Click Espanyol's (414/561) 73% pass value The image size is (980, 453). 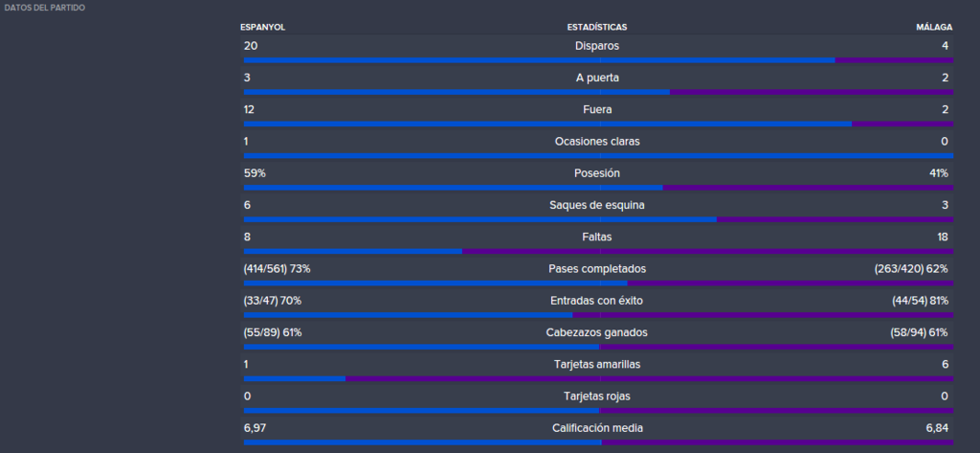277,269
